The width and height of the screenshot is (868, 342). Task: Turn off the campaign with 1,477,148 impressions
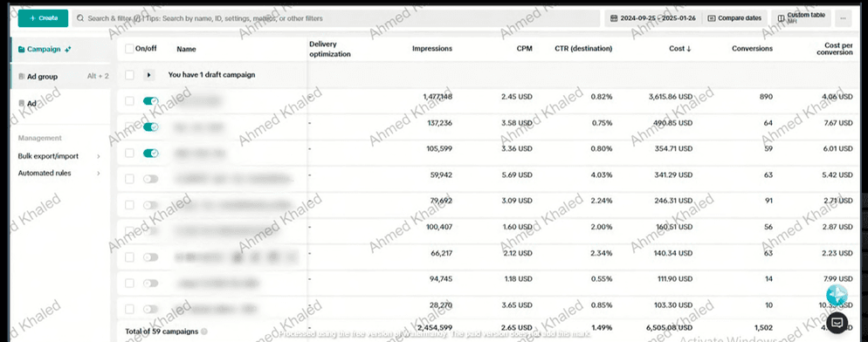(150, 100)
